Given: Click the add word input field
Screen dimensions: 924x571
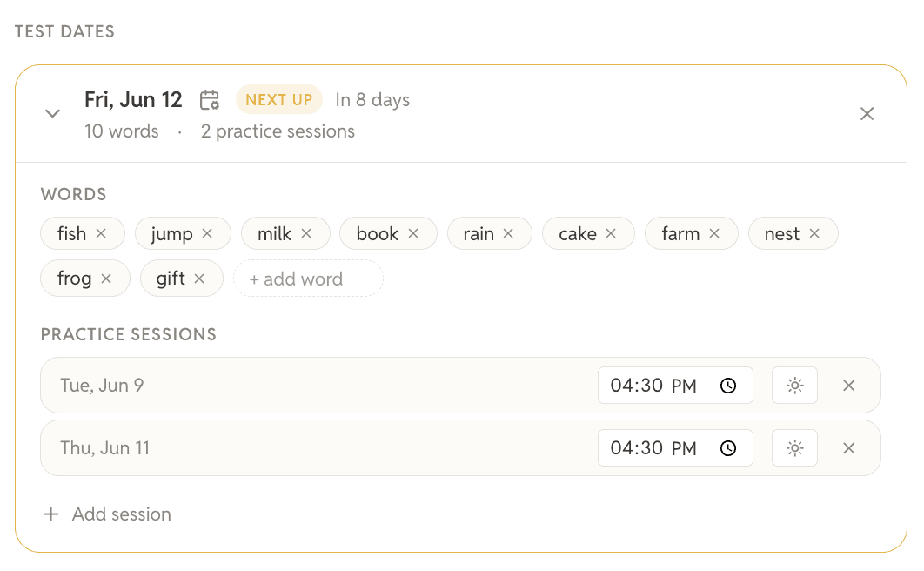Looking at the screenshot, I should 308,279.
